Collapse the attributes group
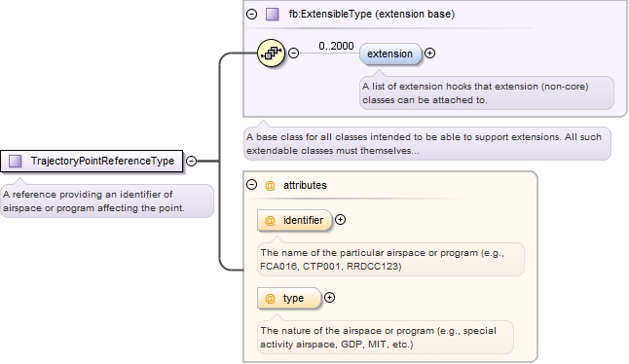The height and width of the screenshot is (364, 629). coord(251,184)
